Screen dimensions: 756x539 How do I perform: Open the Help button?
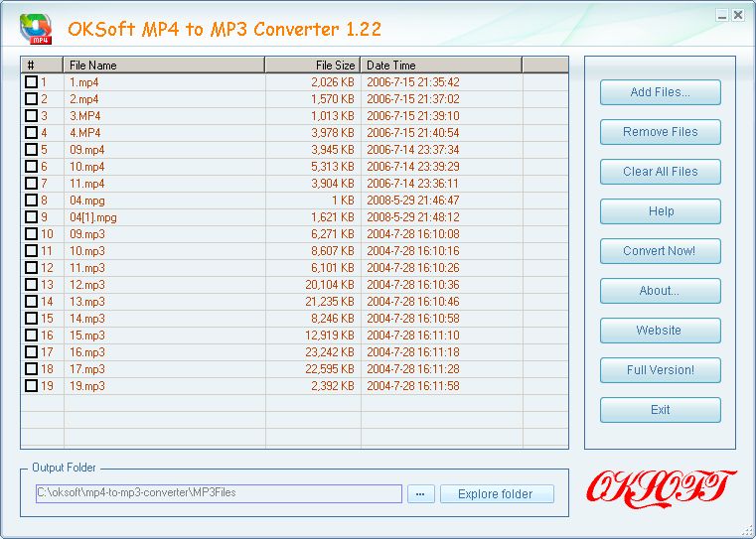click(660, 211)
